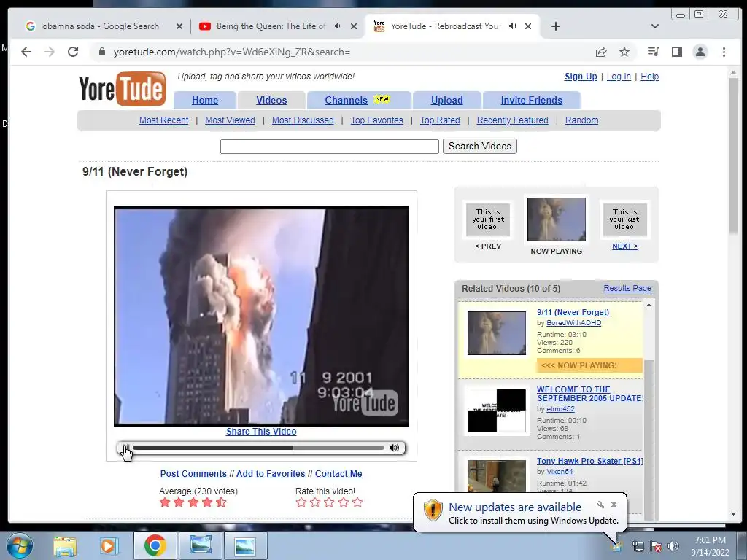Click the network icon in system tray
The width and height of the screenshot is (747, 560).
[638, 547]
